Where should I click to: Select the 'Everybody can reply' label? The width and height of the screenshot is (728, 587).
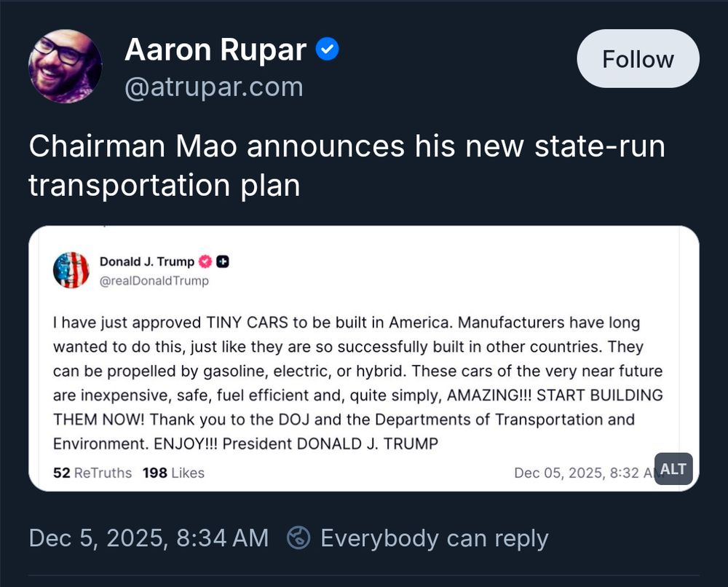tap(433, 538)
